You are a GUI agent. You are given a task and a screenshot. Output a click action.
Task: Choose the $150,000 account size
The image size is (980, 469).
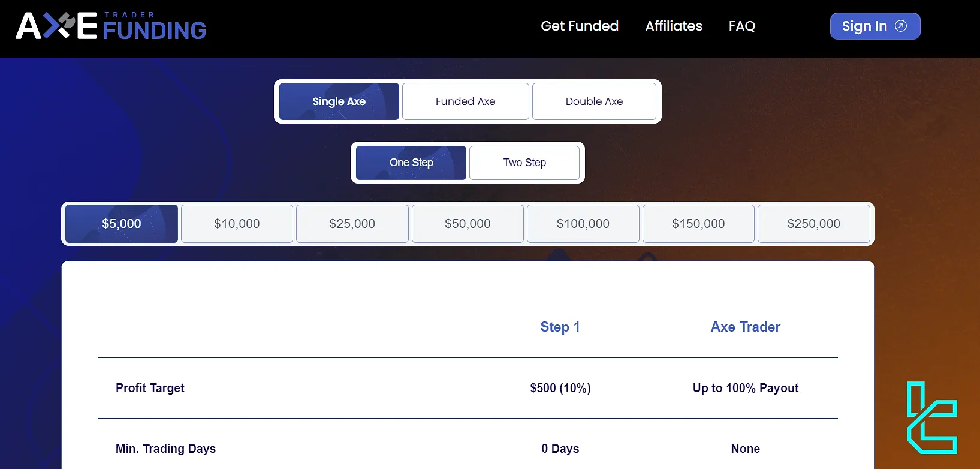(x=698, y=224)
